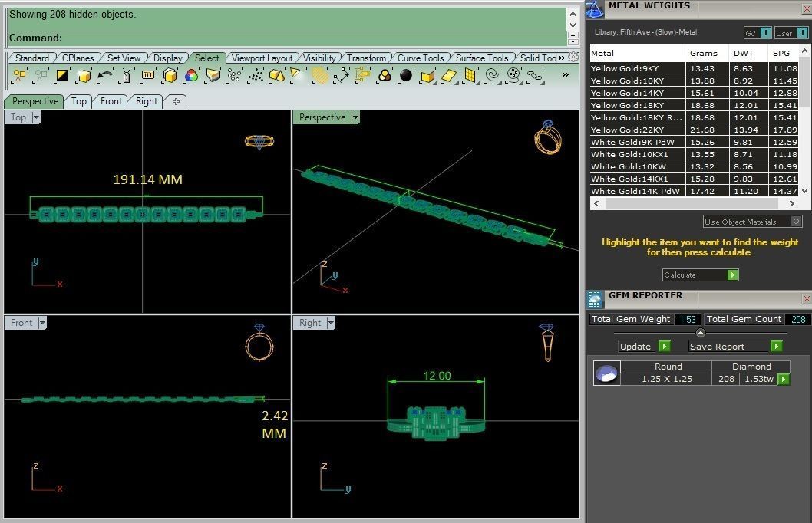
Task: Open the Set View toolbar tab
Action: click(x=124, y=58)
